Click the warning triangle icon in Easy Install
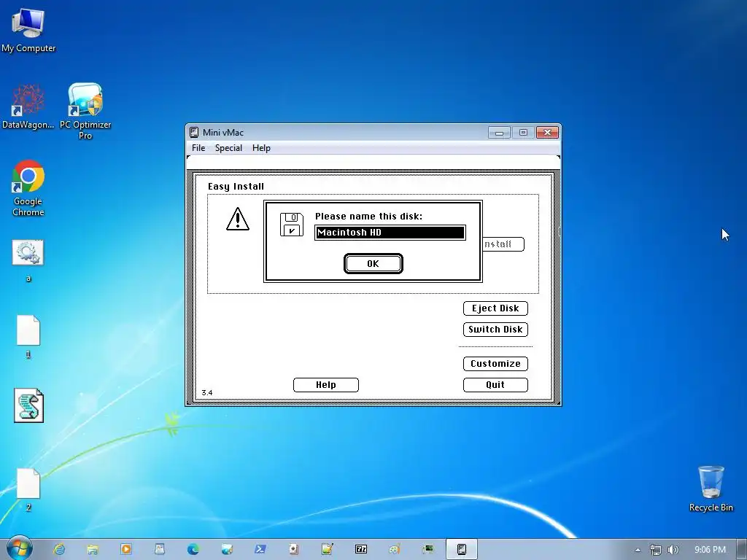Image resolution: width=747 pixels, height=560 pixels. point(237,219)
